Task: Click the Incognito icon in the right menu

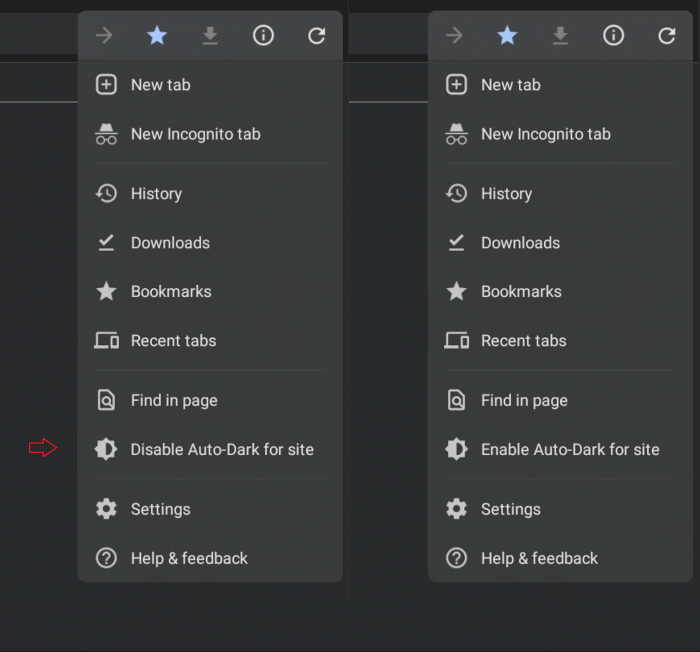Action: (x=456, y=134)
